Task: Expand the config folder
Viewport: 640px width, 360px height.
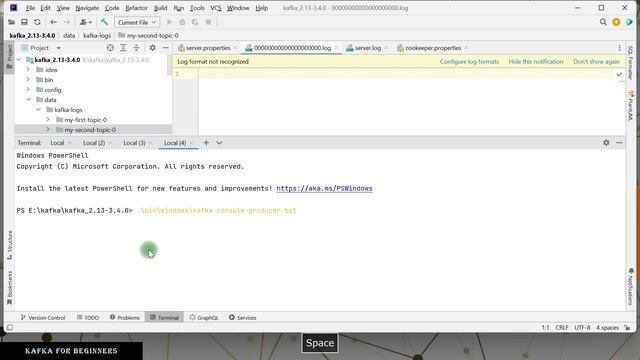Action: point(28,90)
